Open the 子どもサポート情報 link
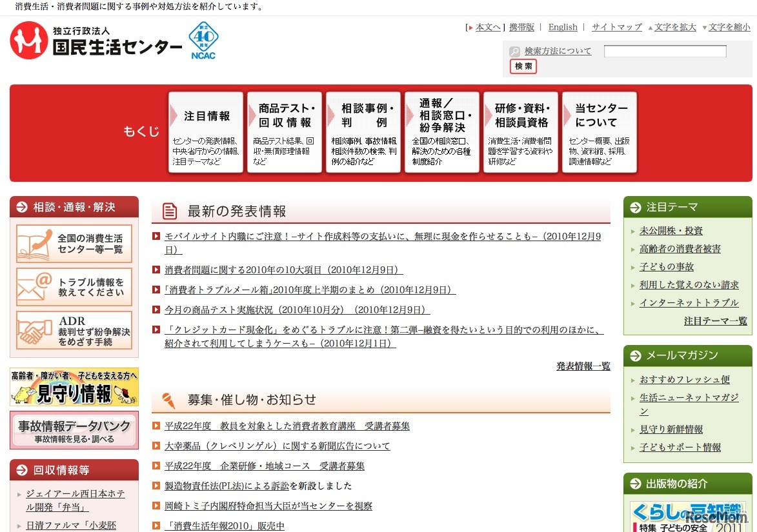The image size is (757, 532). (680, 448)
